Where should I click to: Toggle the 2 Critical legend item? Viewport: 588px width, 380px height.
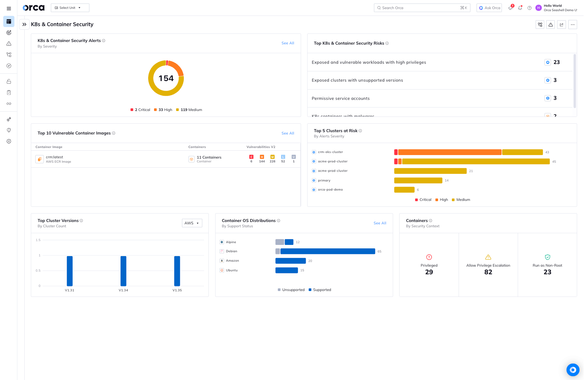point(140,110)
